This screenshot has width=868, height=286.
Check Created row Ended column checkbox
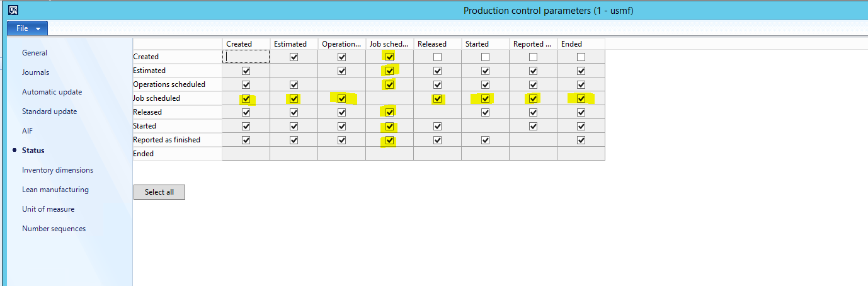581,57
